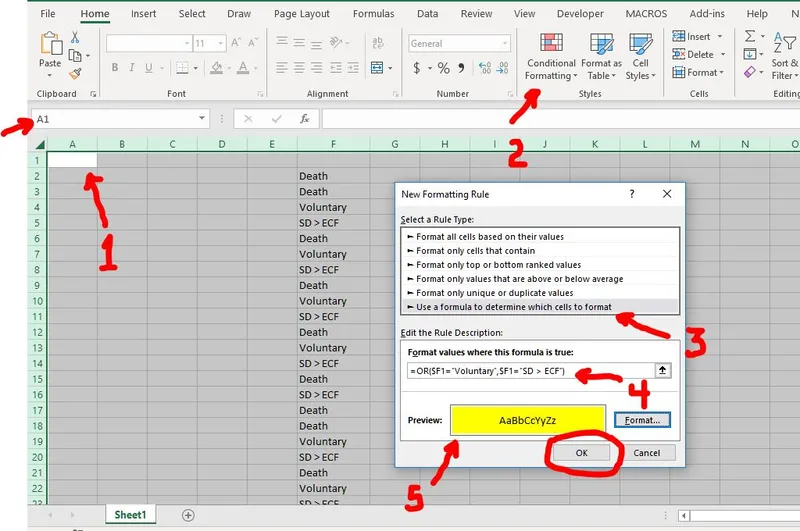
Task: Open the File tab
Action: 47,14
